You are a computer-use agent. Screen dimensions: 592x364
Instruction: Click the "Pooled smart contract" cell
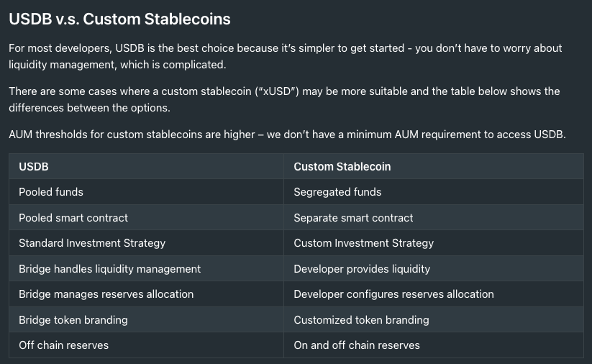(73, 217)
